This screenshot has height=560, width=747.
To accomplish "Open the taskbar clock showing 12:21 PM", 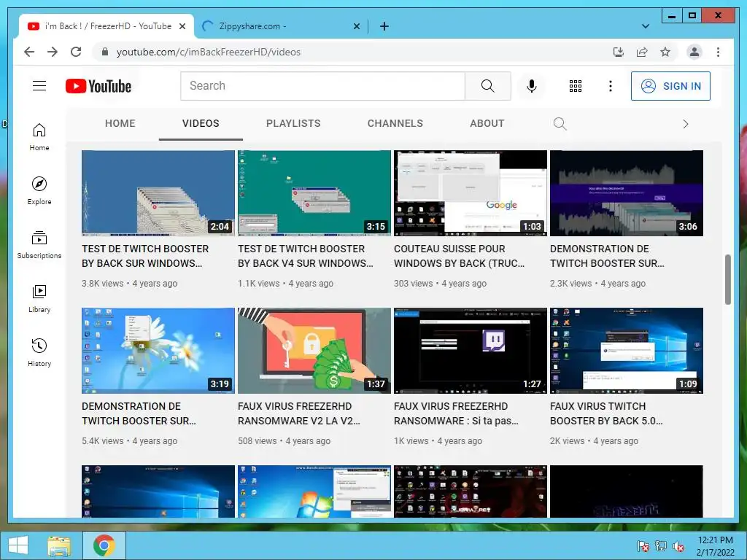I will pos(715,546).
